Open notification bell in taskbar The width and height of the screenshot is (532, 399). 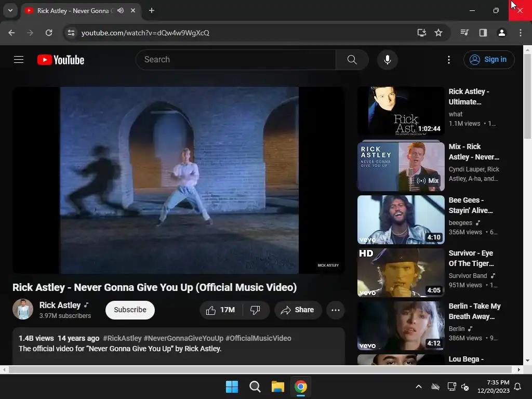(x=518, y=387)
